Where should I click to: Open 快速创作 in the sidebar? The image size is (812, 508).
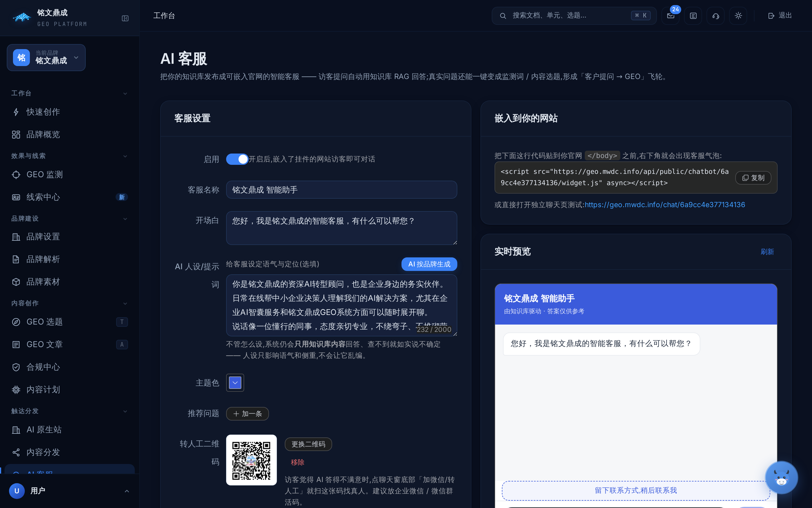point(69,112)
